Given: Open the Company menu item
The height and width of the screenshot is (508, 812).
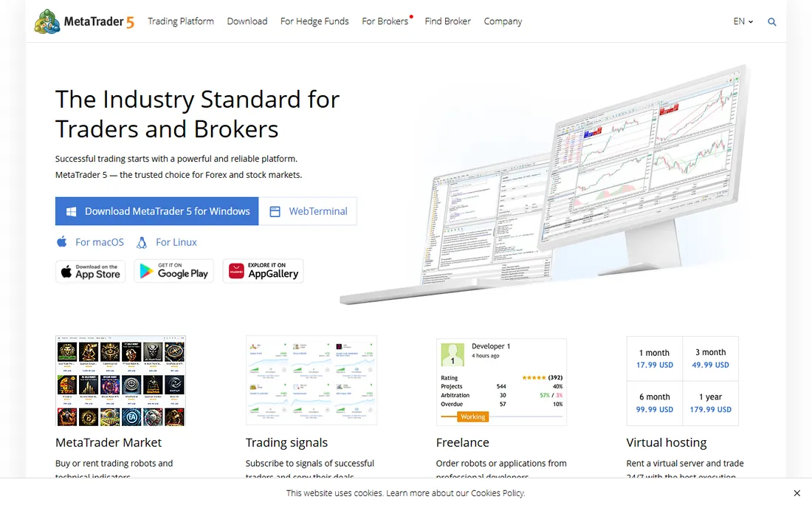Looking at the screenshot, I should pos(503,21).
